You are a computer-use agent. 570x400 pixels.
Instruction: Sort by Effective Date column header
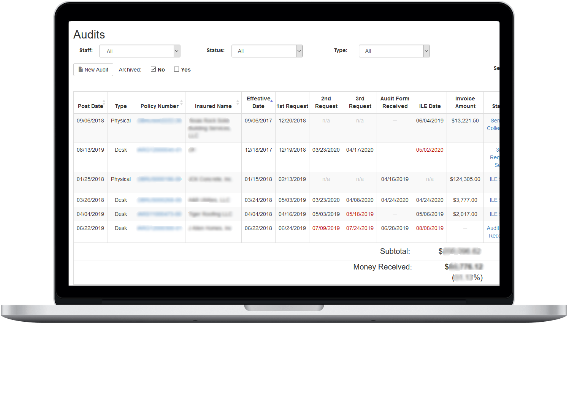(258, 102)
